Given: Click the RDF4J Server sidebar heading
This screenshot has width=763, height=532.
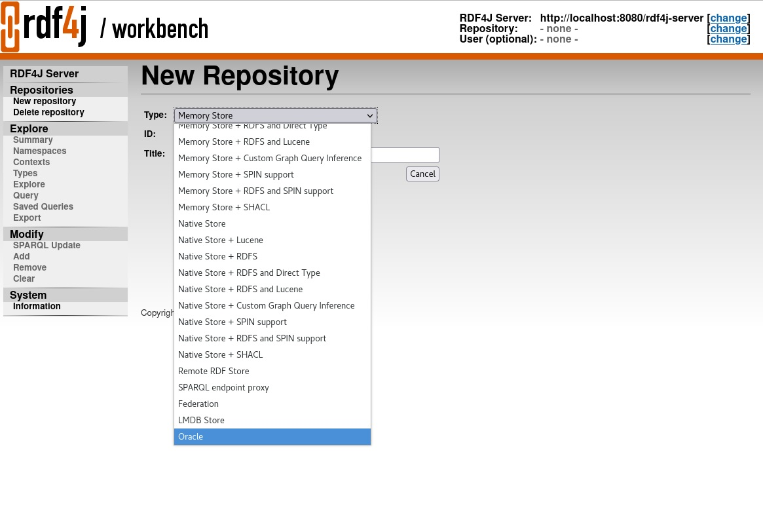Looking at the screenshot, I should 45,73.
